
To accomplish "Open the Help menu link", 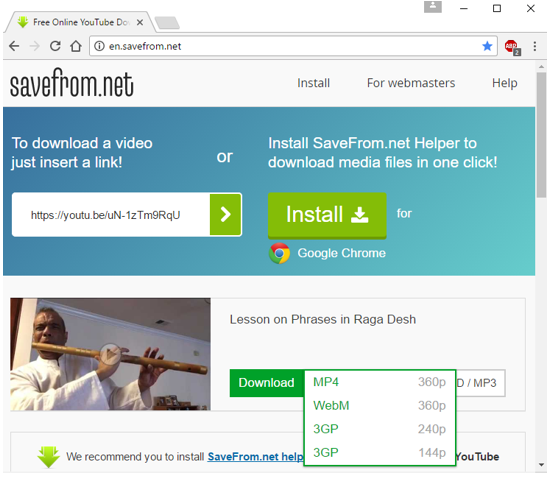I will pyautogui.click(x=504, y=83).
